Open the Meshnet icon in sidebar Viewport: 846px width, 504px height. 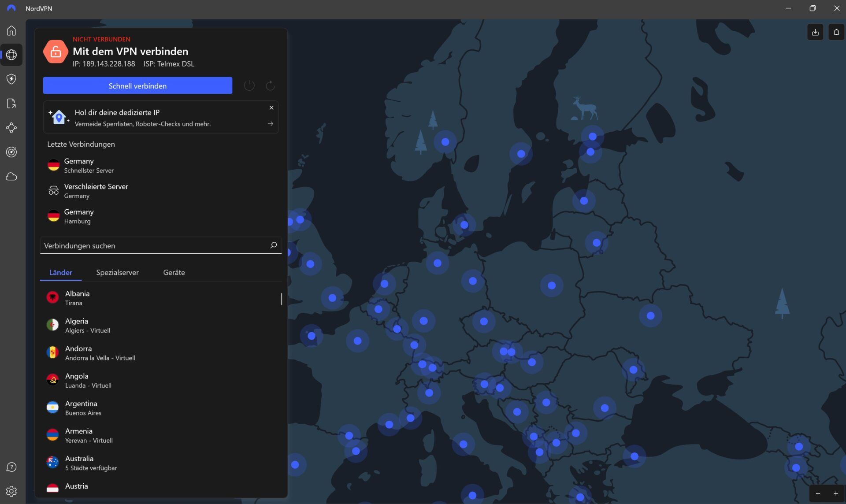[x=11, y=128]
